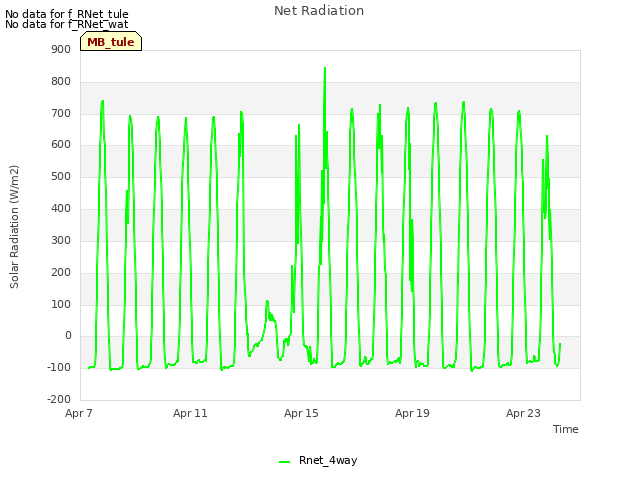Click the 700 y-axis tick label

61,113
